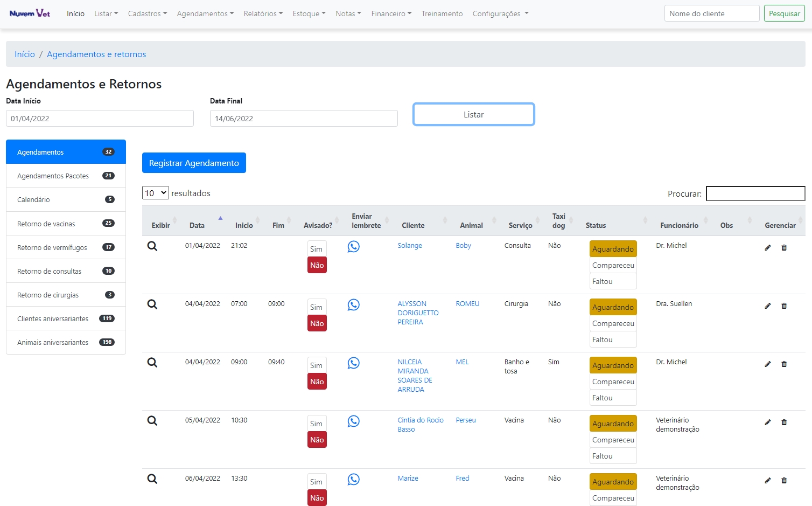
Task: Delete ROMEU's appointment with trash icon
Action: point(784,306)
